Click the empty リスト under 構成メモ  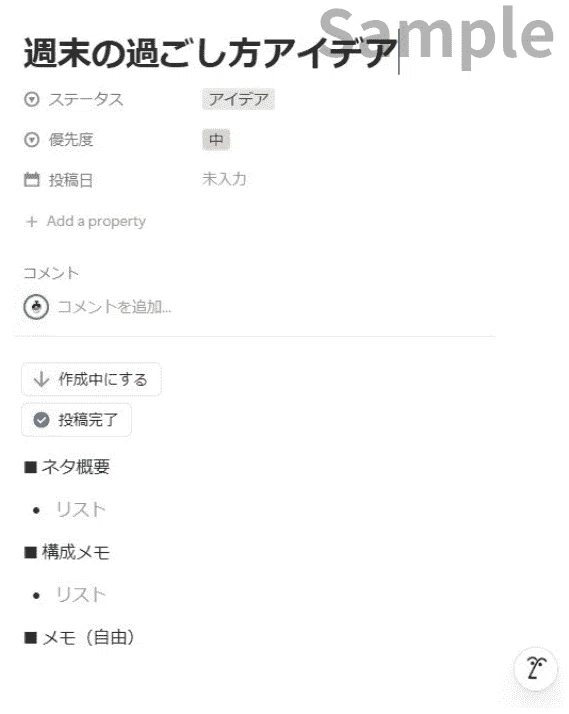[x=80, y=595]
